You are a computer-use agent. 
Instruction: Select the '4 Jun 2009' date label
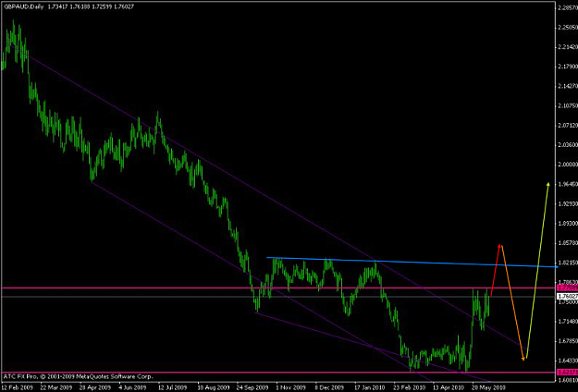pos(133,388)
